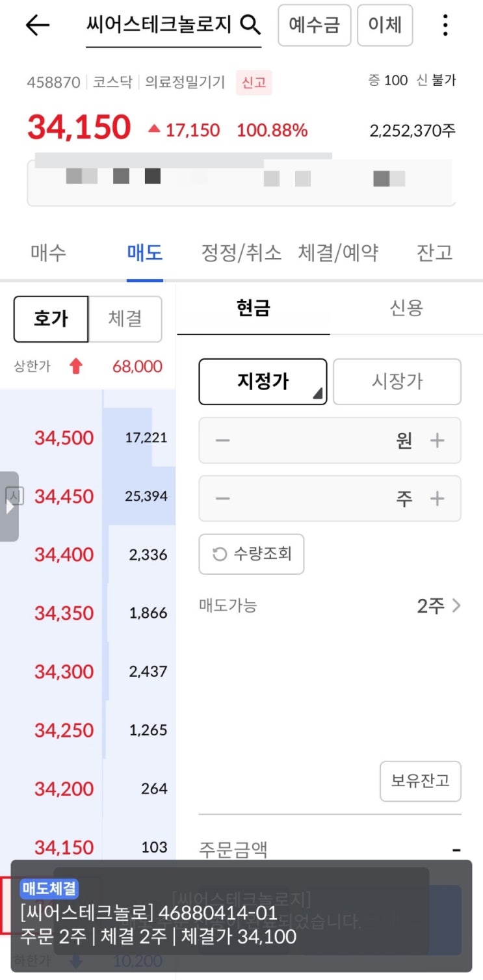Screen dimensions: 483x980
Task: Select the 호가 view toggle
Action: coord(51,319)
